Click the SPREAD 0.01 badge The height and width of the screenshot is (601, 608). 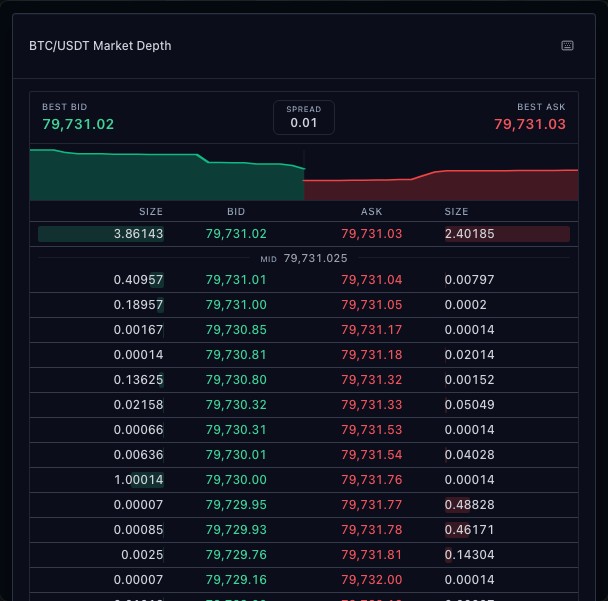tap(304, 117)
